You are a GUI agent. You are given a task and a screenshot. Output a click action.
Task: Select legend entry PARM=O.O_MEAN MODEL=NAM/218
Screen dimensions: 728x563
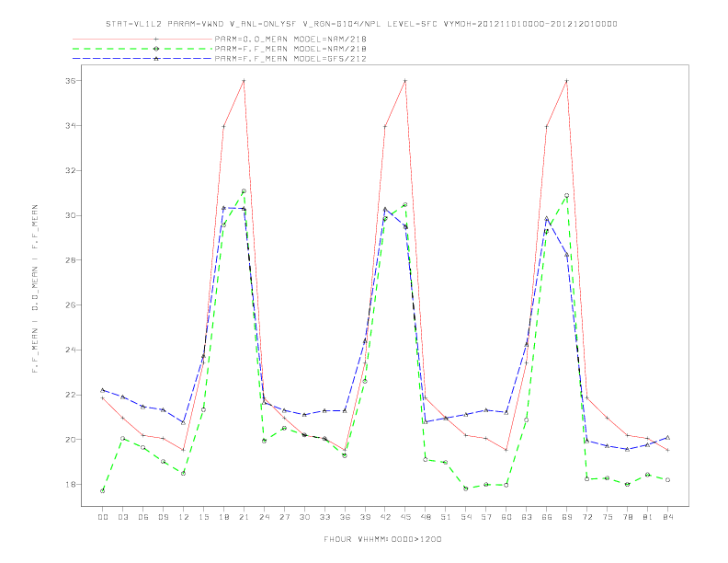point(290,39)
